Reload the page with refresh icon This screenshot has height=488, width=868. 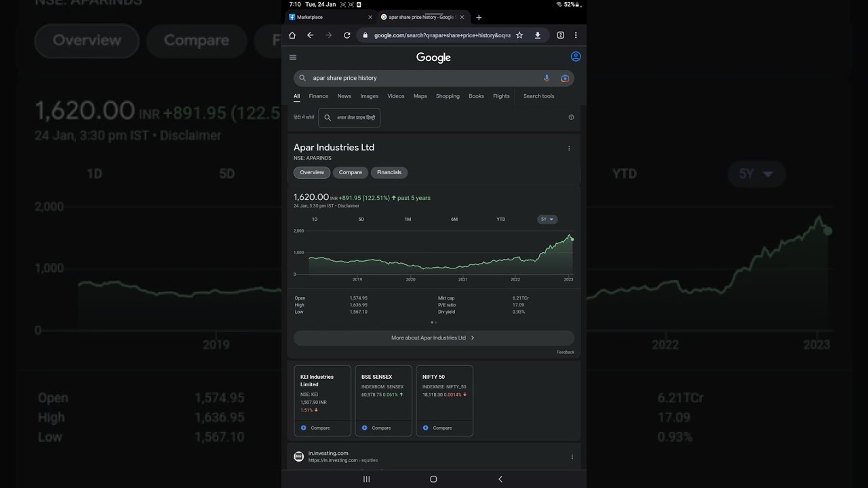tap(347, 35)
